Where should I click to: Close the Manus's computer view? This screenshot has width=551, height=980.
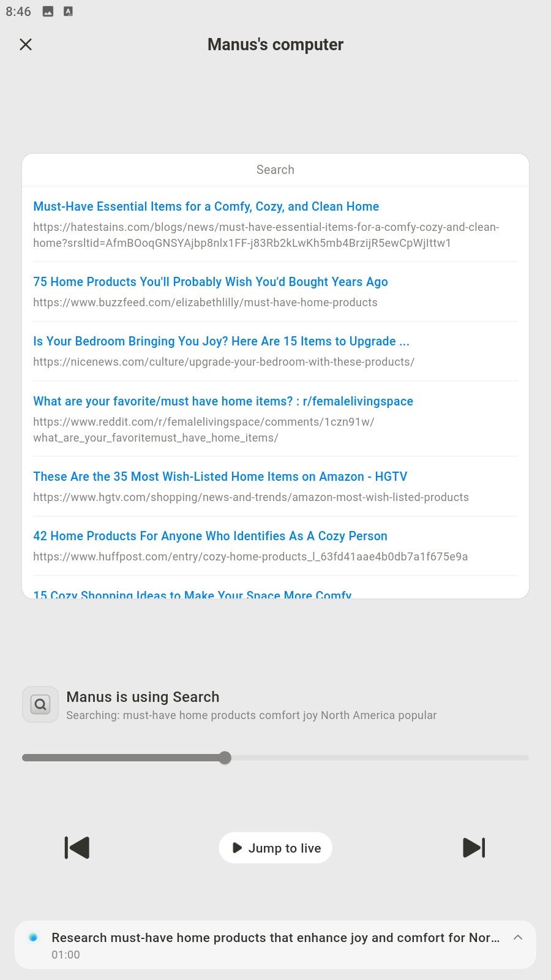pos(26,44)
